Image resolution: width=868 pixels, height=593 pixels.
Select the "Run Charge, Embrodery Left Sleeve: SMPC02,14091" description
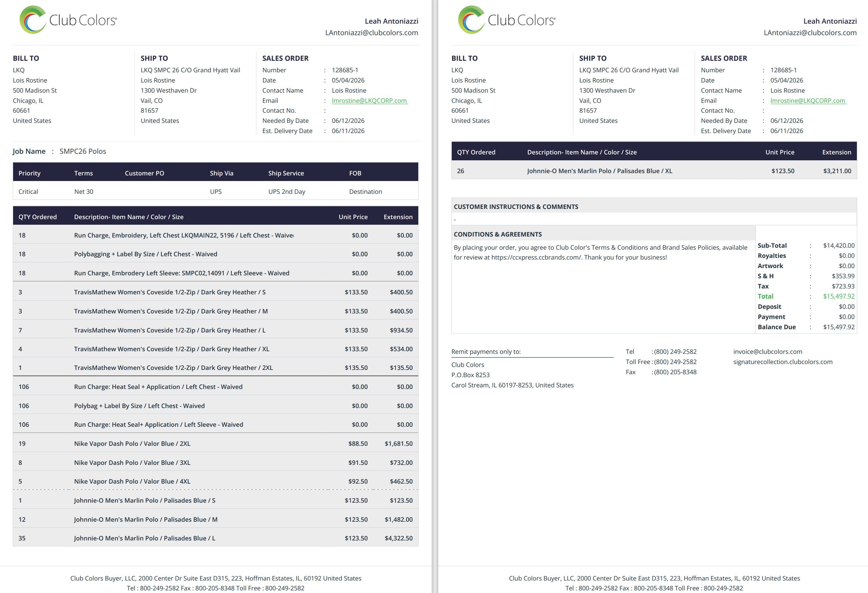pyautogui.click(x=182, y=273)
